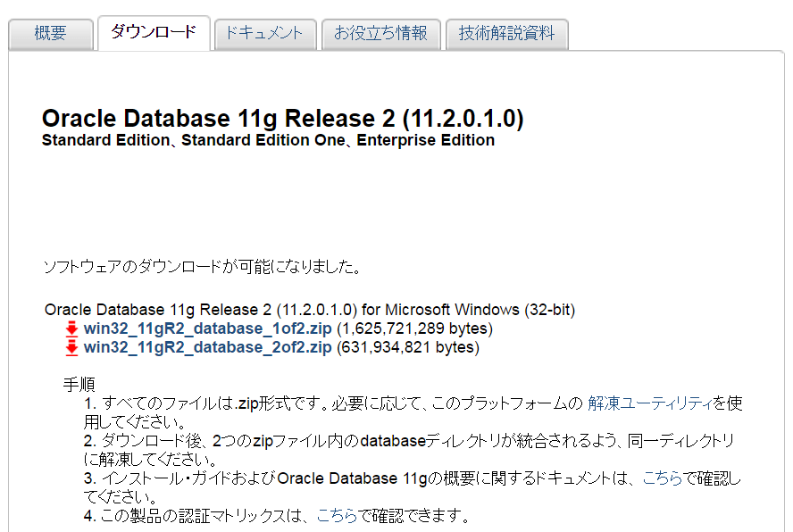Follow こちら link for certification matrix
Screen dimensions: 793x532
tap(337, 515)
